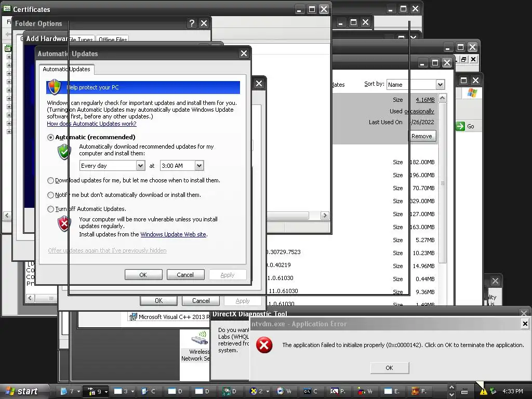The image size is (532, 399).
Task: Click the 4.16MB size link
Action: pos(425,100)
